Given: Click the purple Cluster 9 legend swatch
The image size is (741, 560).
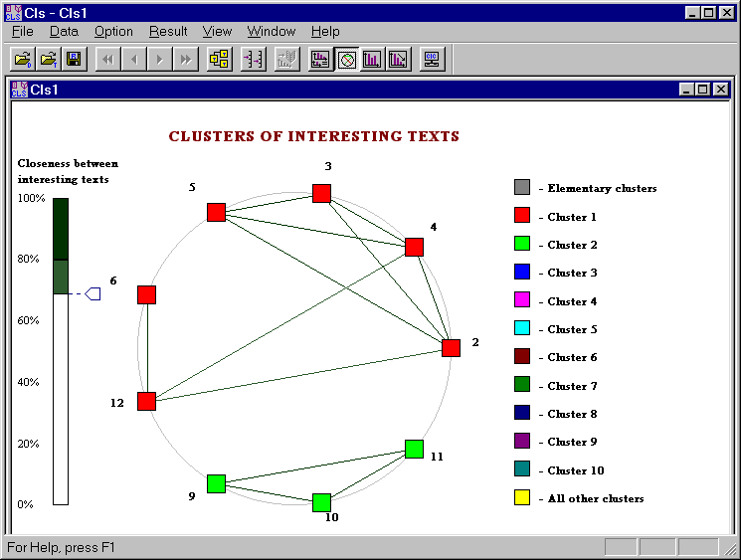Looking at the screenshot, I should (522, 441).
